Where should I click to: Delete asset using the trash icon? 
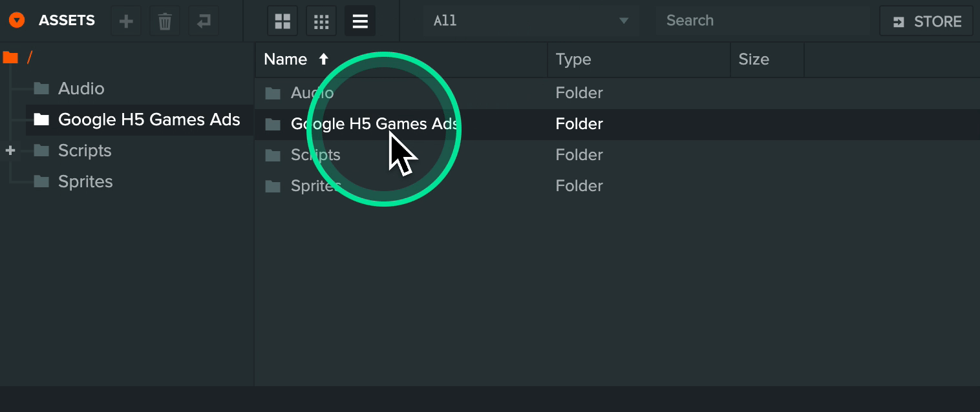tap(165, 21)
